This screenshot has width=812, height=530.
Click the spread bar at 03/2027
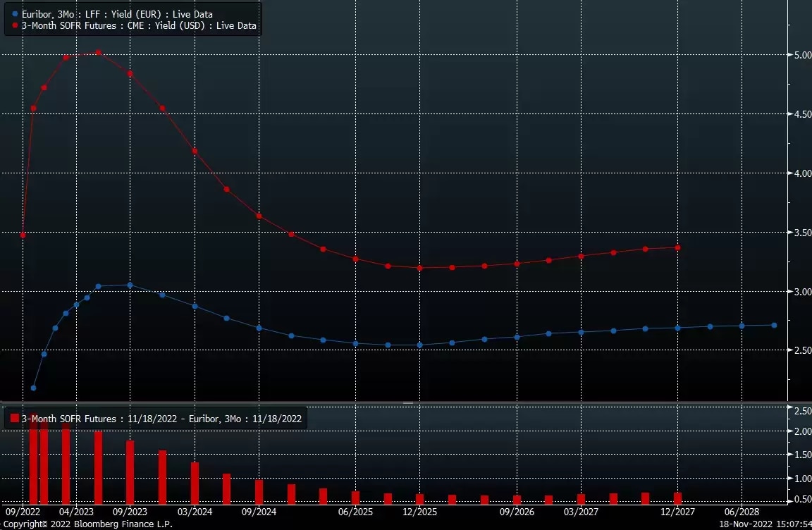click(x=581, y=499)
